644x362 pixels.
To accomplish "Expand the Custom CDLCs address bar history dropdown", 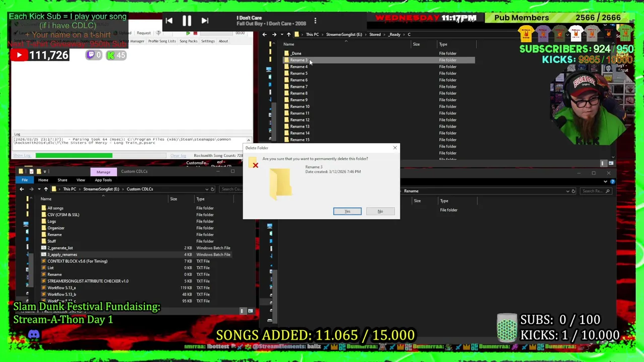I will click(206, 189).
